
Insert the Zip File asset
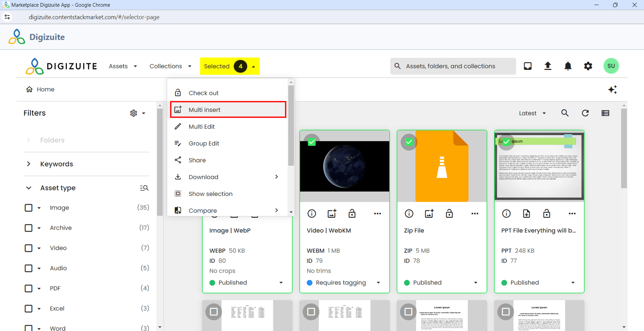[x=429, y=214]
